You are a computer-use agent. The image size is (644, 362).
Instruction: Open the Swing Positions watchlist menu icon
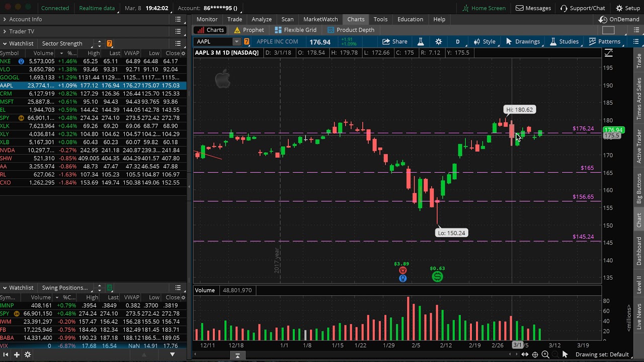point(178,288)
